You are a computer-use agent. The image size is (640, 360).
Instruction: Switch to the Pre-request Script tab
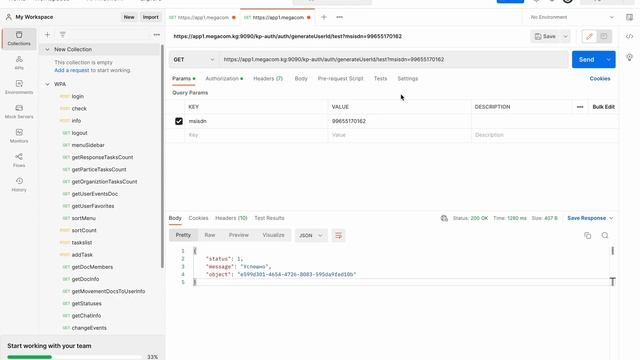[x=340, y=78]
